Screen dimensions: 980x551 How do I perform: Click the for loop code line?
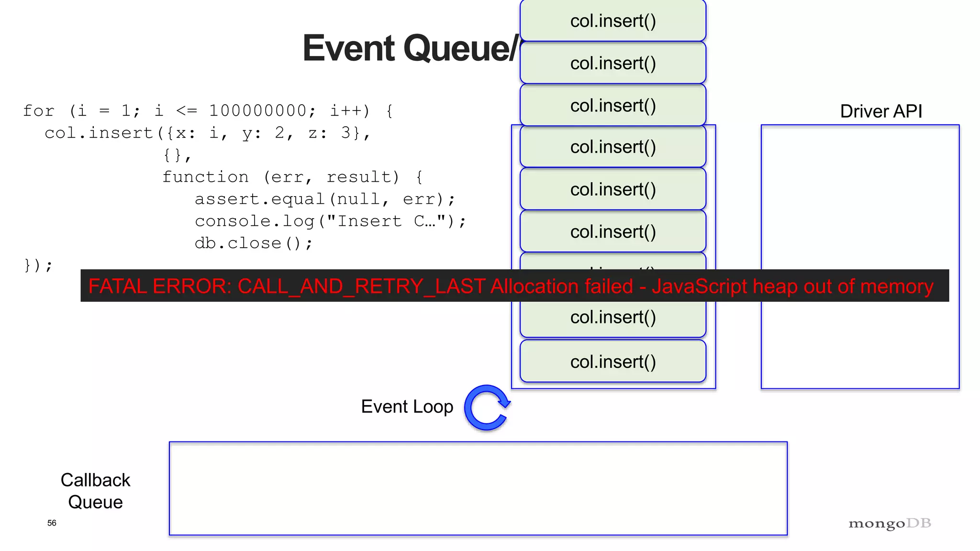[208, 111]
